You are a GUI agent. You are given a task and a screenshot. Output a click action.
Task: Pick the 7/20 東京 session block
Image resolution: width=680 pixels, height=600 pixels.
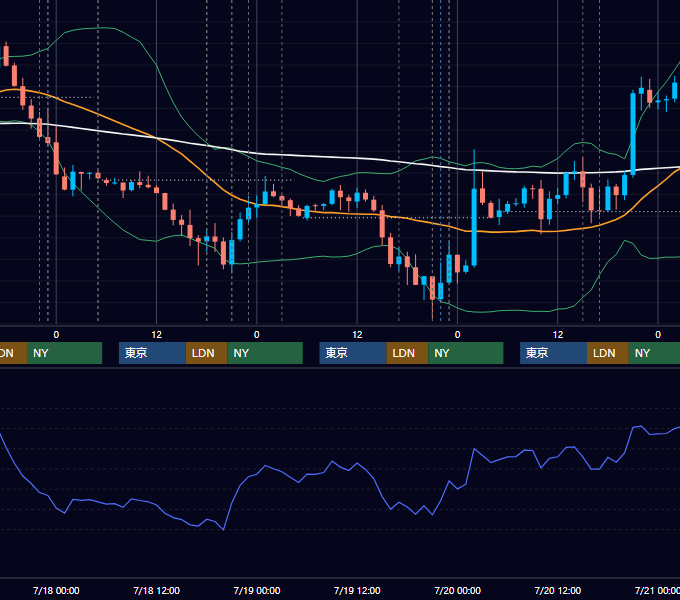[x=553, y=353]
